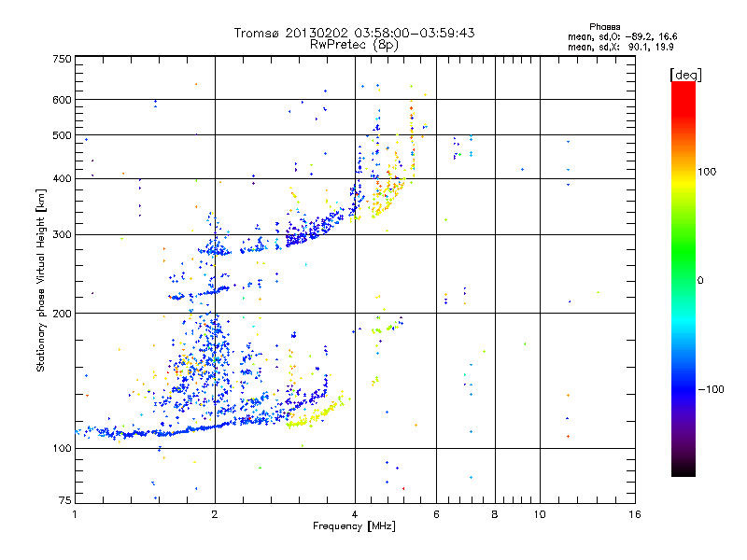The height and width of the screenshot is (560, 747).
Task: Click the colorbar tick label '0'
Action: point(700,281)
